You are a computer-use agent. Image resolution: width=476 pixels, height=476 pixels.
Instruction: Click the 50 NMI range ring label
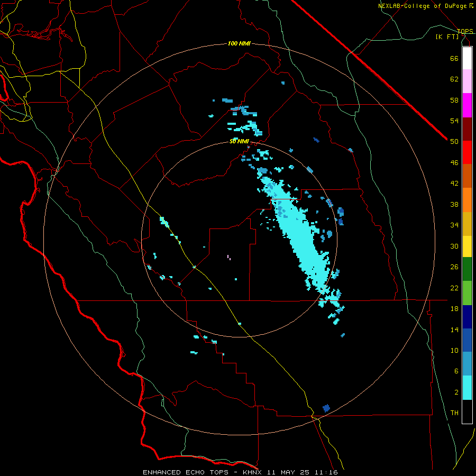[239, 141]
